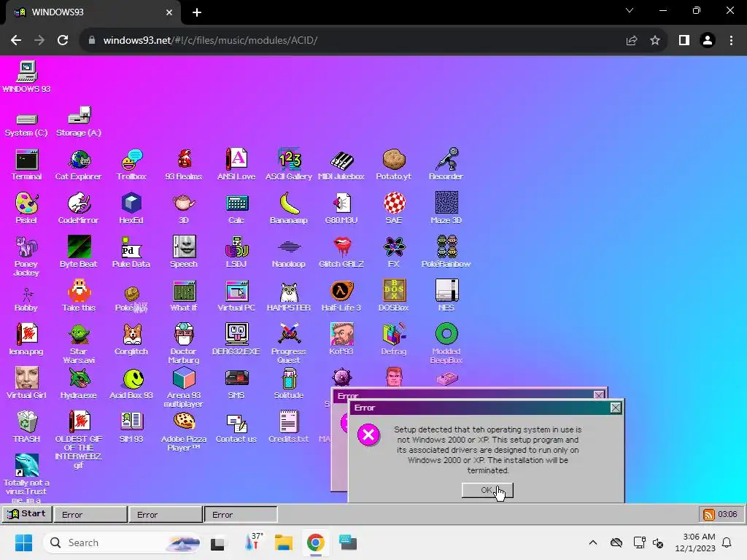Open the G80.M3U playlist file
The image size is (747, 560).
click(341, 208)
